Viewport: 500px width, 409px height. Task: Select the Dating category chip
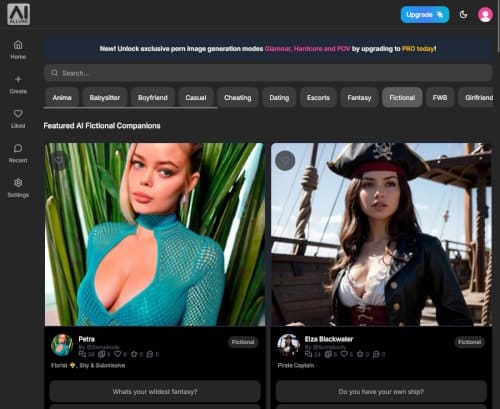pos(279,98)
